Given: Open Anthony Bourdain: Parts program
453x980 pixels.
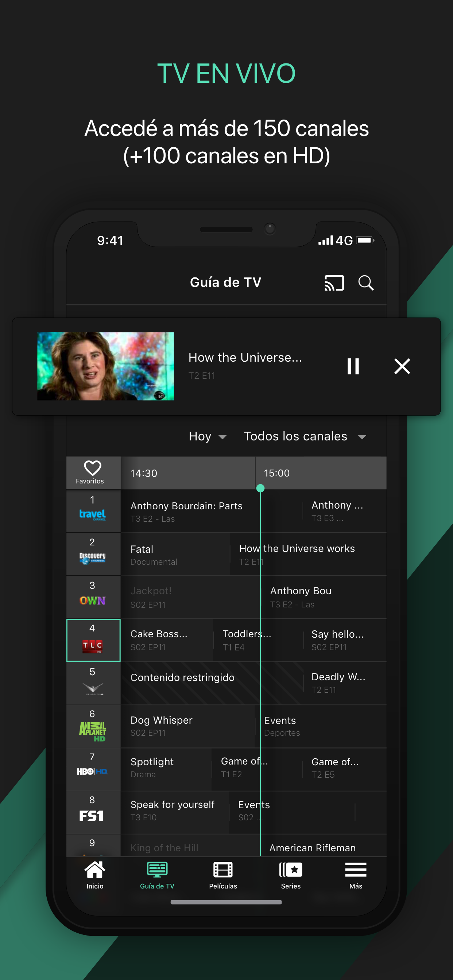Looking at the screenshot, I should [211, 511].
